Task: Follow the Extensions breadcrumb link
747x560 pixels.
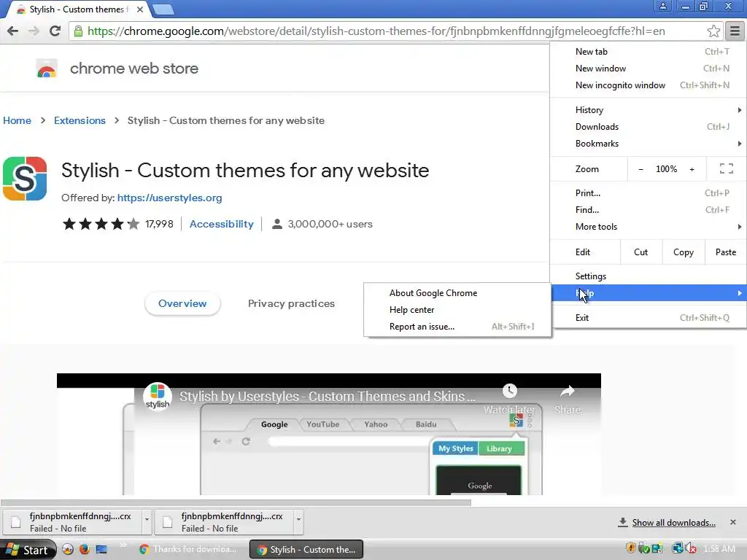Action: [x=80, y=120]
